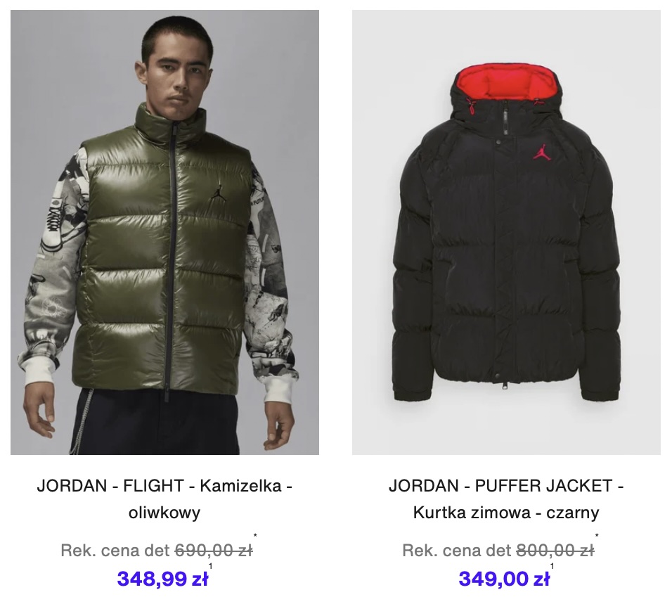
Task: Open 'JORDAN - FLIGHT - Kamizelka' product title
Action: (164, 486)
